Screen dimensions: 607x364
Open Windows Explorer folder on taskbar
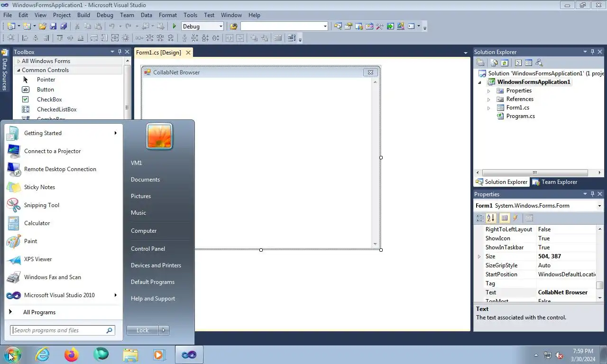coord(130,355)
